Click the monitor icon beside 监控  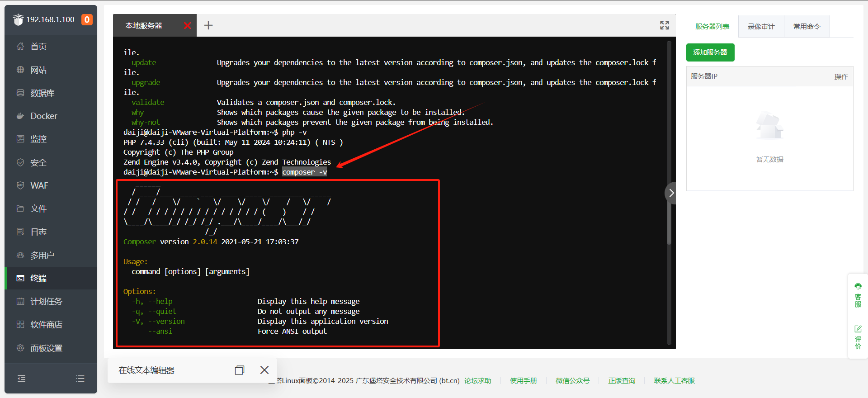point(20,139)
